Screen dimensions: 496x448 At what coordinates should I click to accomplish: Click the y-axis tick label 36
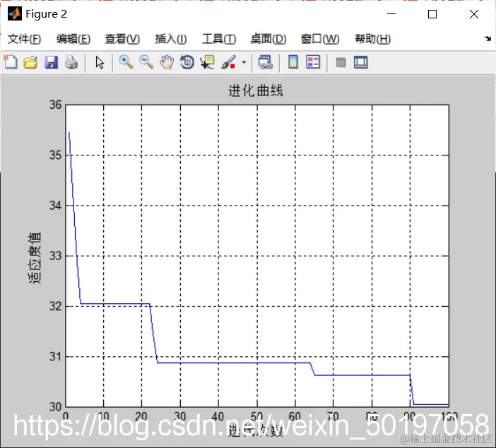click(x=56, y=105)
